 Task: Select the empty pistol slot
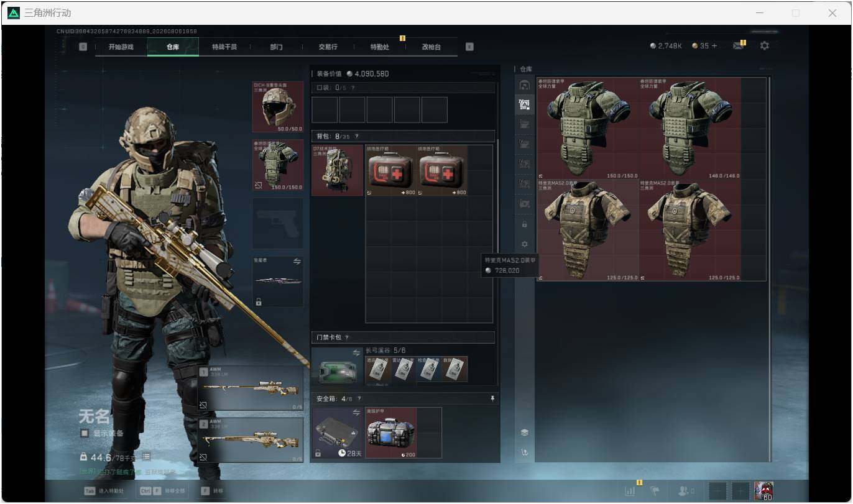tap(278, 224)
